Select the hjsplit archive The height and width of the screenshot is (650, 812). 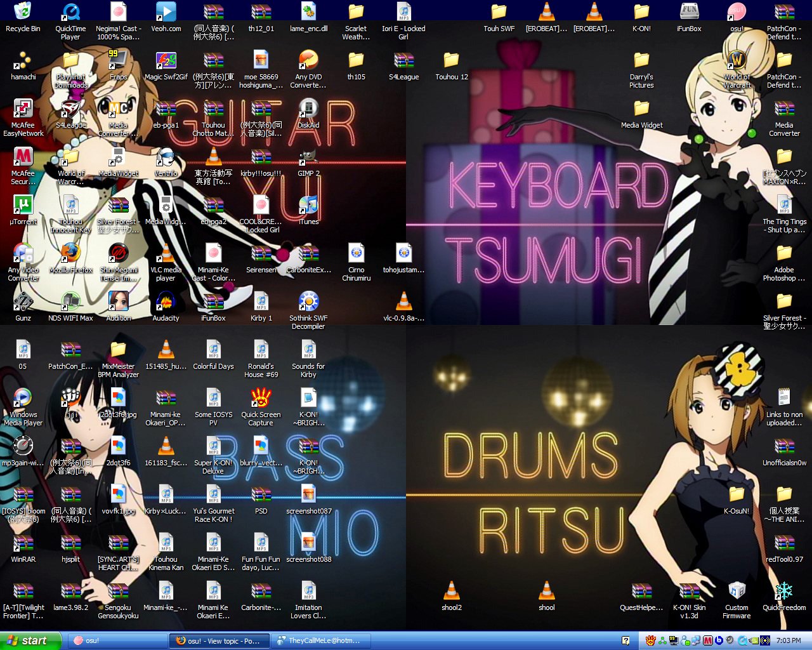(70, 548)
